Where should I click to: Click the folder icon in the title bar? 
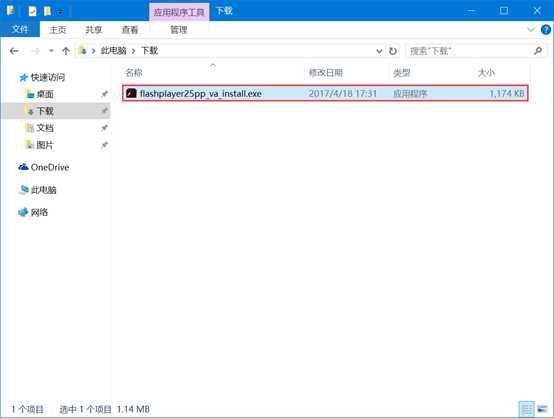coord(11,11)
